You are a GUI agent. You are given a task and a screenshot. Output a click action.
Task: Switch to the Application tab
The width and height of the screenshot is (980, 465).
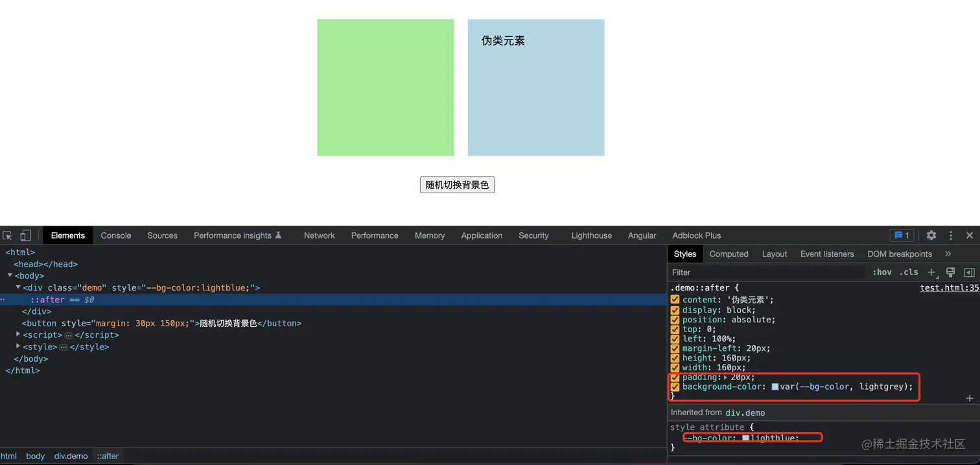(482, 235)
